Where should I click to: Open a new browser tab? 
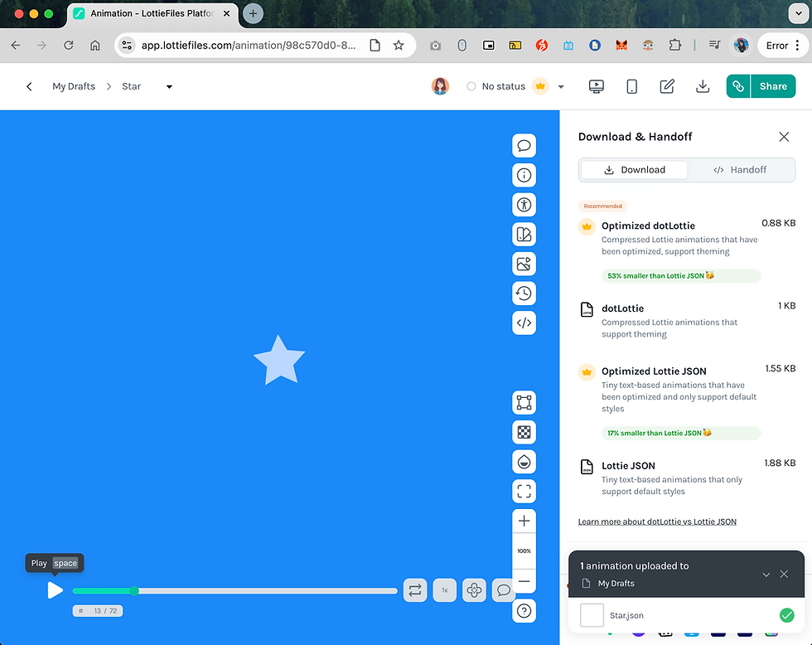(253, 13)
